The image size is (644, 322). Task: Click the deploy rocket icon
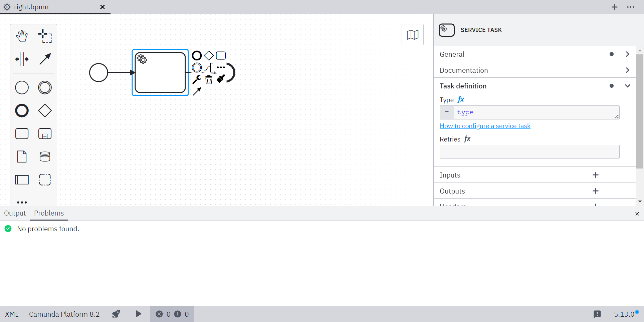click(116, 314)
